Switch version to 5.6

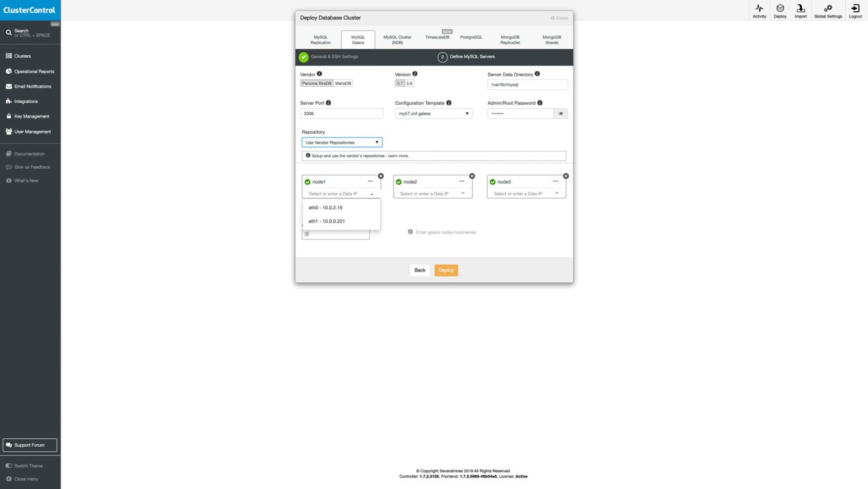pos(409,83)
